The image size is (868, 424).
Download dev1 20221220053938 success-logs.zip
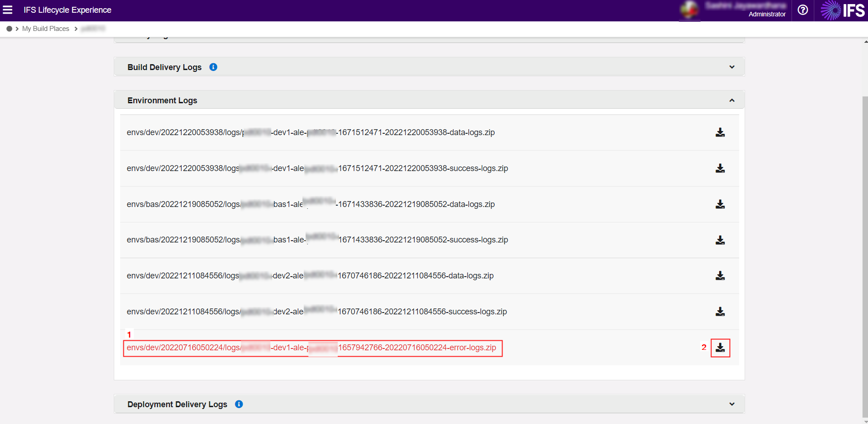click(x=720, y=168)
